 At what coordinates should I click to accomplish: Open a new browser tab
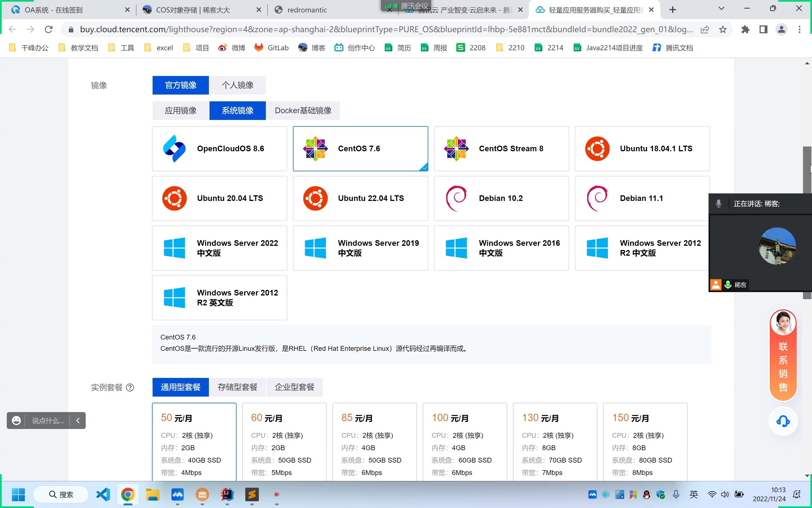[x=672, y=10]
